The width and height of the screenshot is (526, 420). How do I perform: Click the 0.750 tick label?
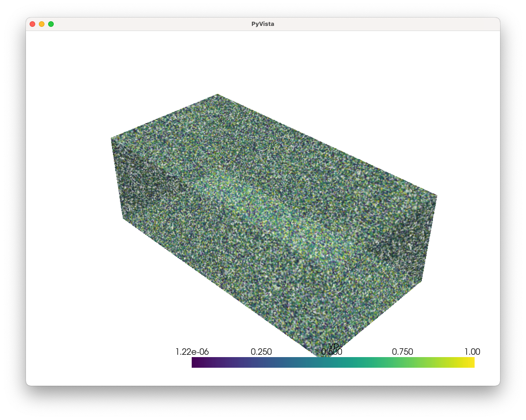click(402, 352)
